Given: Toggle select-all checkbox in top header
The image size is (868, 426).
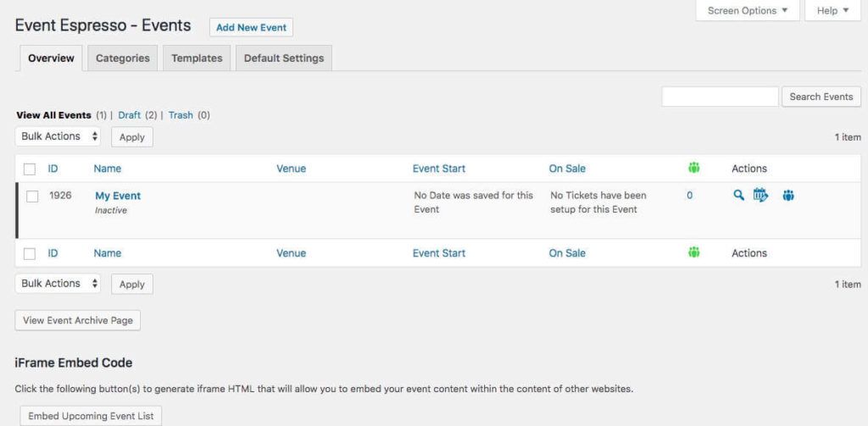Looking at the screenshot, I should pos(30,169).
